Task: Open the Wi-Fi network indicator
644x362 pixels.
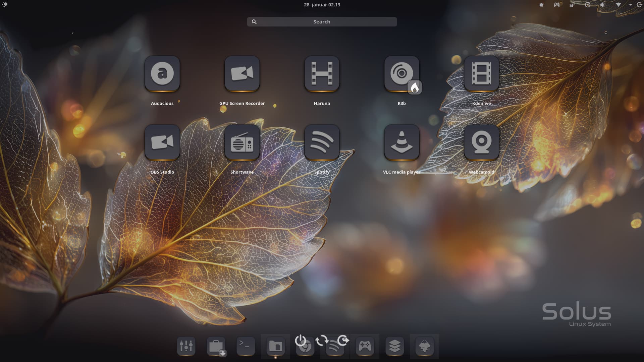Action: 618,5
